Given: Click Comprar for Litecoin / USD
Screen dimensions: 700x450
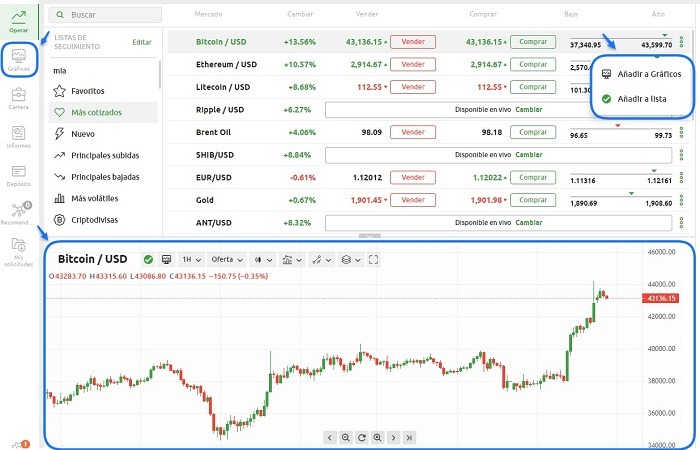Looking at the screenshot, I should coord(533,87).
